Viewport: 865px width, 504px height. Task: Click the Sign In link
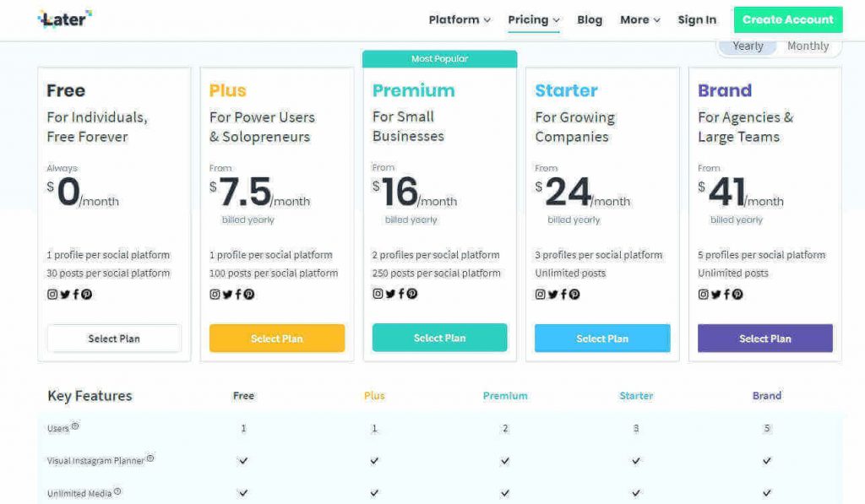tap(697, 19)
